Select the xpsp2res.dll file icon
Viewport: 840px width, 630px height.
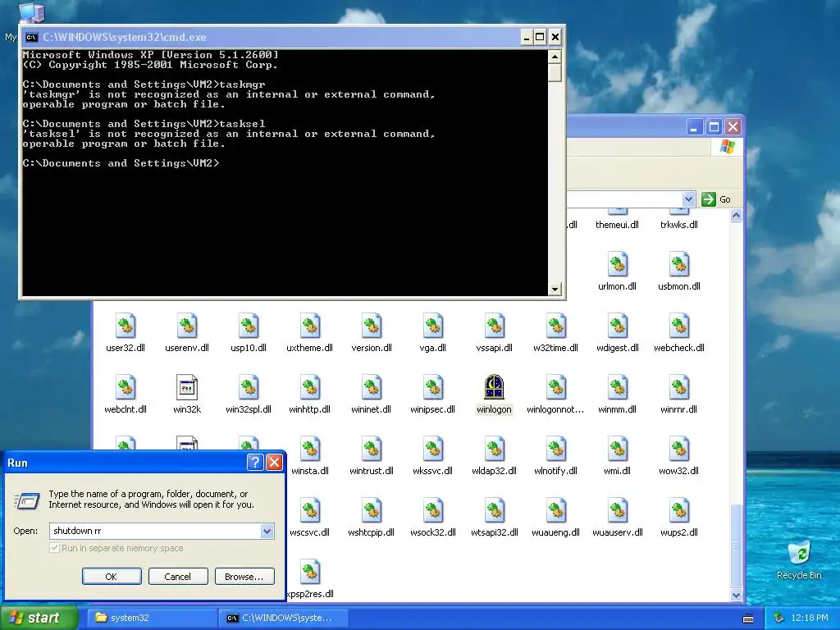point(309,573)
